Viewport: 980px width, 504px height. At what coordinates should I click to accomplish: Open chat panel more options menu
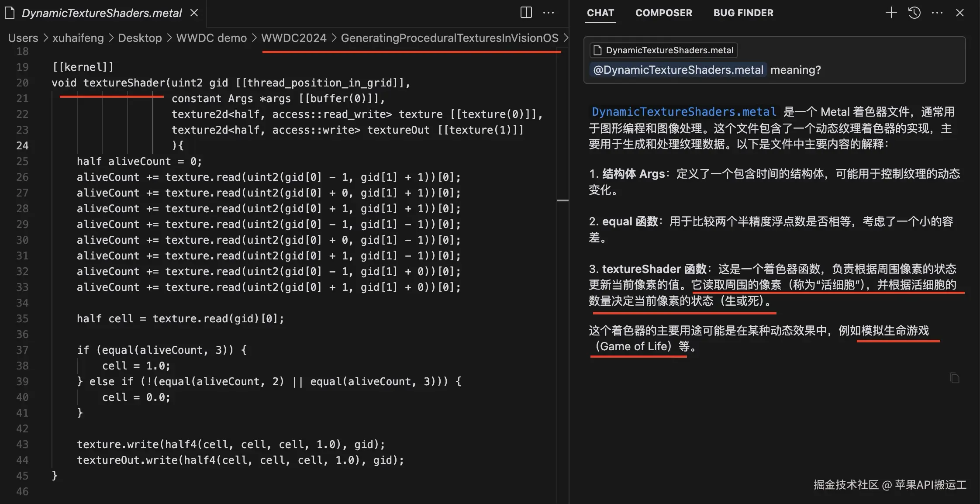point(937,13)
